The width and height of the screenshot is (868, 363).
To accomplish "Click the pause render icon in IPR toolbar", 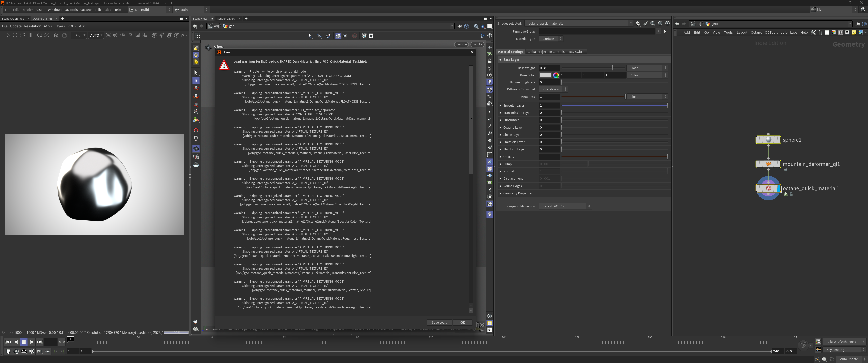I will click(x=30, y=35).
